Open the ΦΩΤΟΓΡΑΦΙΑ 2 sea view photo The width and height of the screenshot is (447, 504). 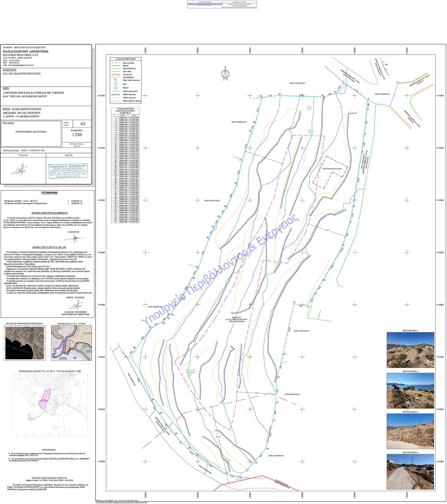pos(410,391)
